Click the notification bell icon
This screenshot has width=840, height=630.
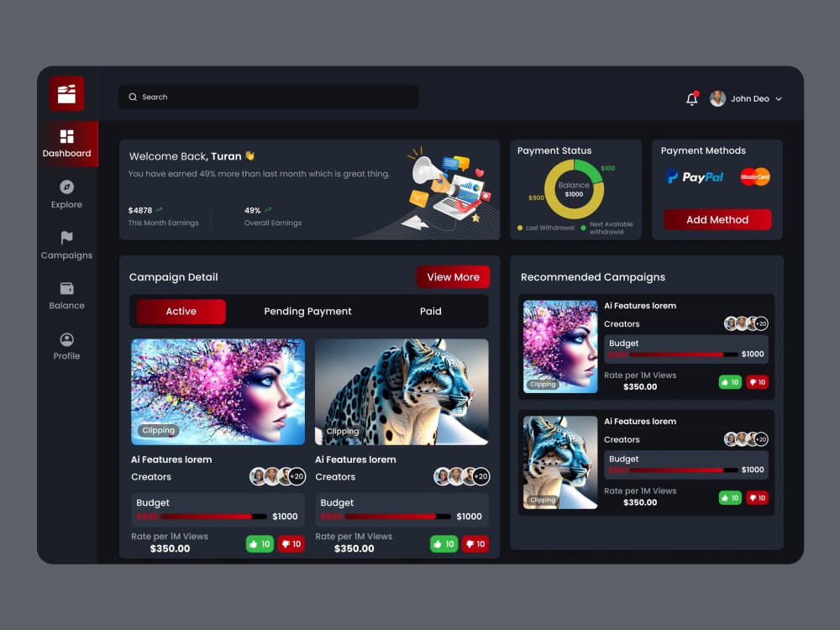[692, 98]
